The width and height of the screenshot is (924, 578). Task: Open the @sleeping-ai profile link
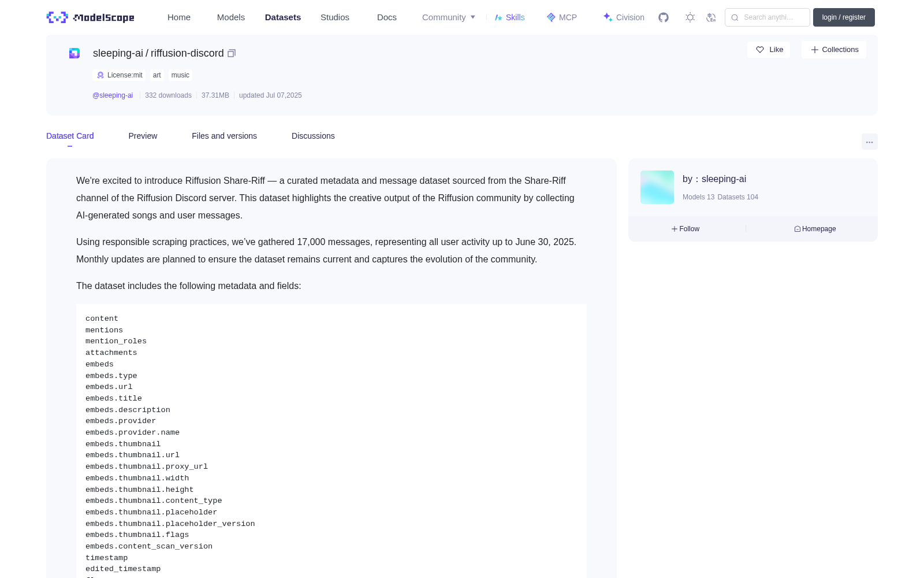coord(113,95)
